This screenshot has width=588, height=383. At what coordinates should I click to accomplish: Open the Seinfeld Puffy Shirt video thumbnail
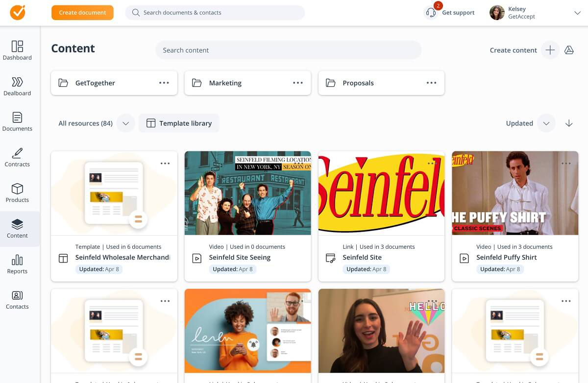pyautogui.click(x=515, y=193)
